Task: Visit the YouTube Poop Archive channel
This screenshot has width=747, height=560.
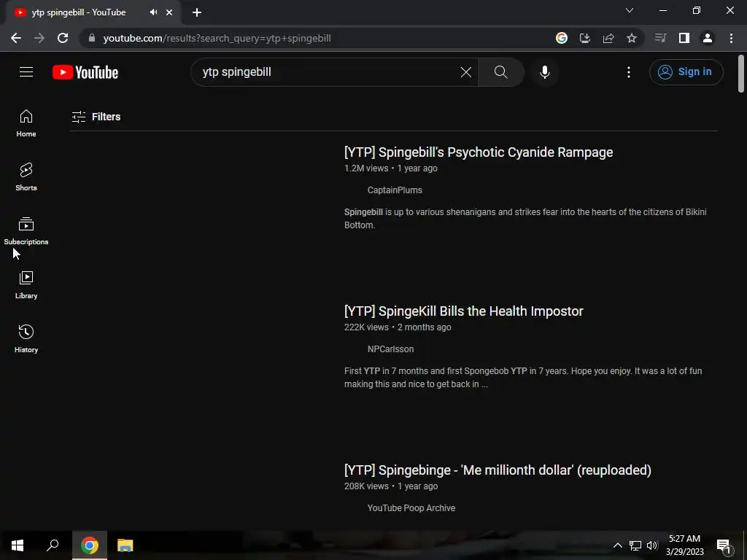Action: (411, 508)
